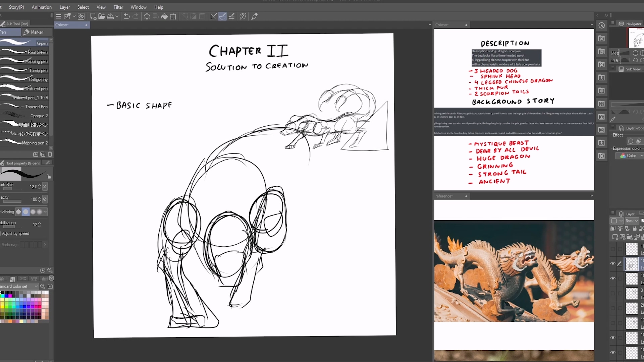Screen dimensions: 644x362
Task: Enable Adjust by speed checkbox
Action: coord(1,234)
